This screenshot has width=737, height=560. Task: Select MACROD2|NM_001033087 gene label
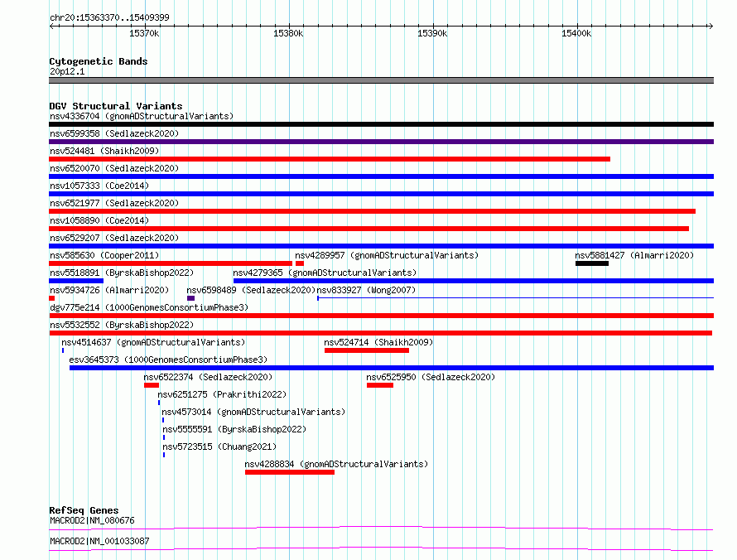[99, 541]
